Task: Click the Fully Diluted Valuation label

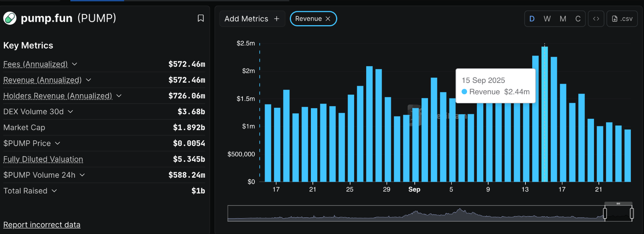Action: 43,159
